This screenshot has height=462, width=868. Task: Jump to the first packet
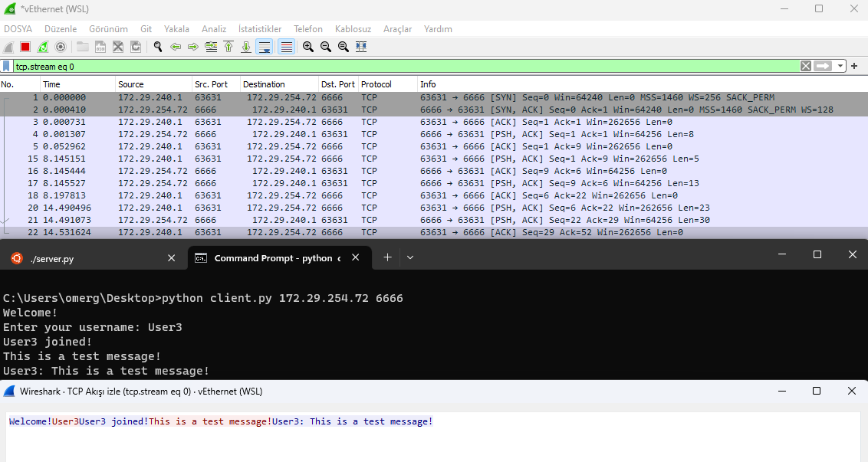[x=229, y=47]
